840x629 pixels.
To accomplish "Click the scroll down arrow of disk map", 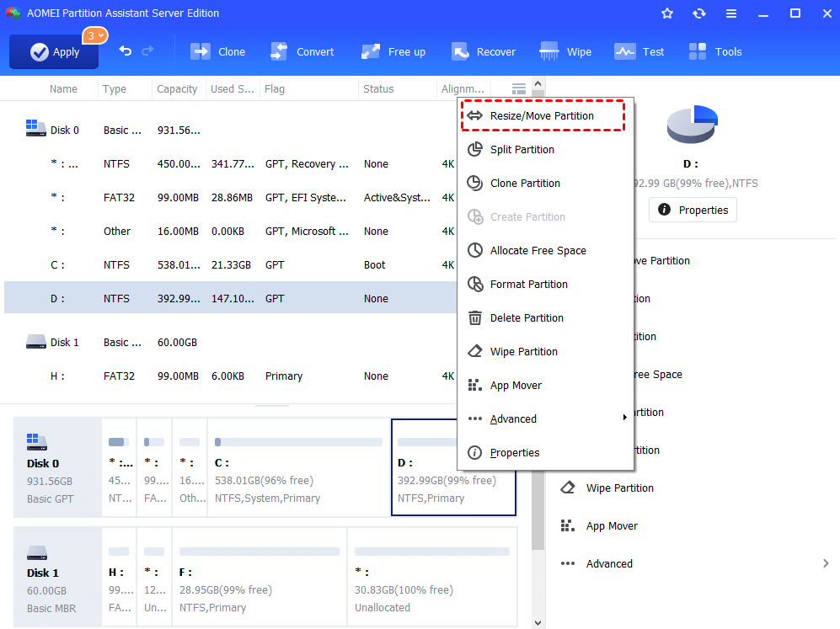I will click(x=538, y=622).
